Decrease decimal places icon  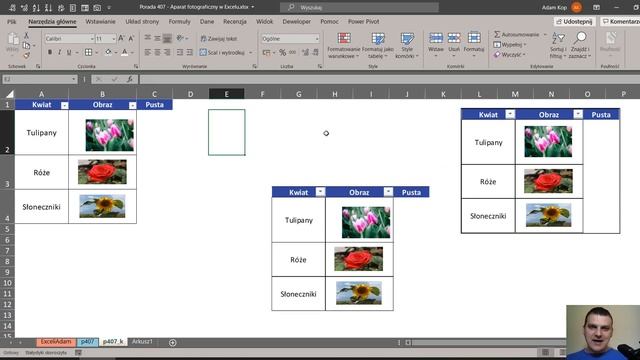pos(316,52)
